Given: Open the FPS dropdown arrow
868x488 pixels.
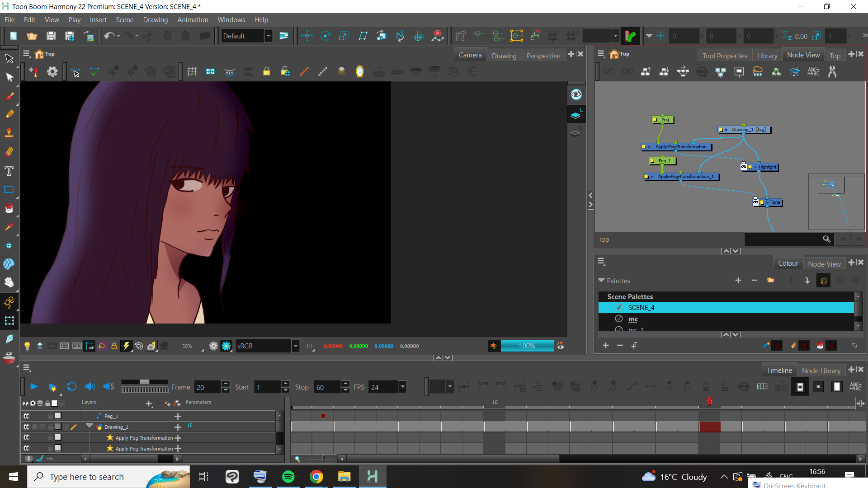Looking at the screenshot, I should tap(402, 387).
